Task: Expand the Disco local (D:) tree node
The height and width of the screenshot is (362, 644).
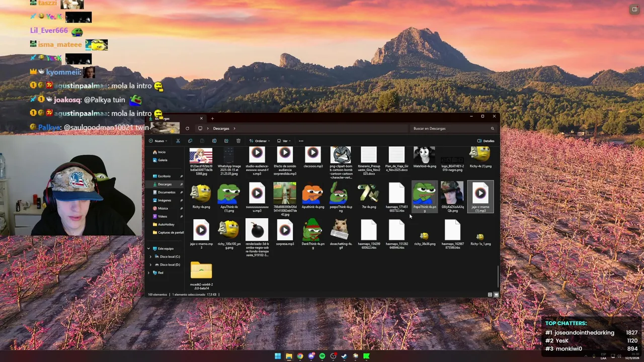Action: click(150, 264)
